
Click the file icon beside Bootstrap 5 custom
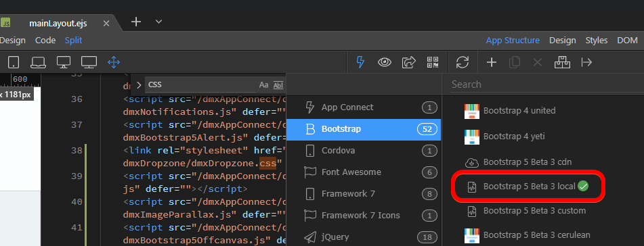tap(472, 211)
